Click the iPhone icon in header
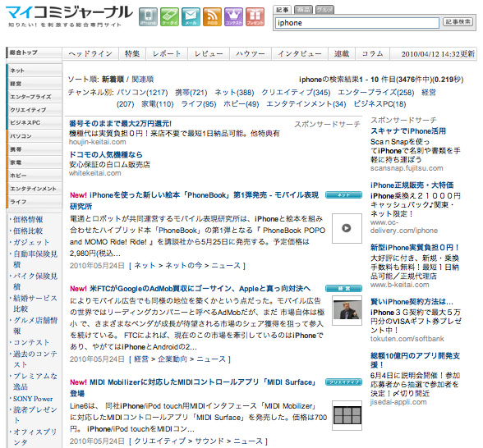Screen dimensions: 483x448 148,16
